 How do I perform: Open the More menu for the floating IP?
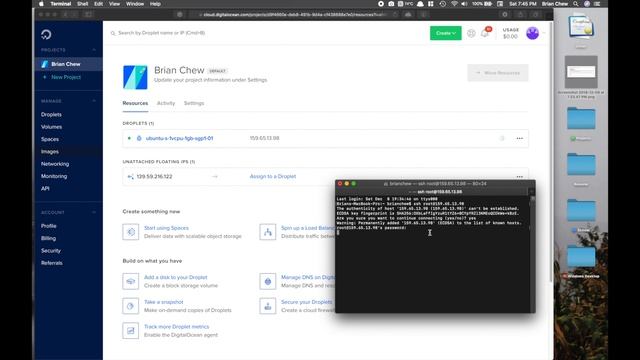pos(519,177)
